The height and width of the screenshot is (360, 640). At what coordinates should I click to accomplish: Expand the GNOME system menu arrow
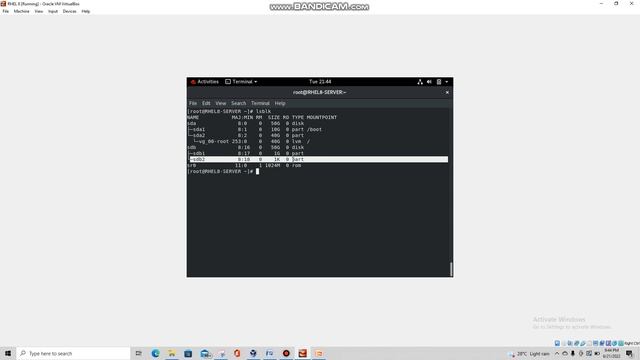[x=447, y=82]
